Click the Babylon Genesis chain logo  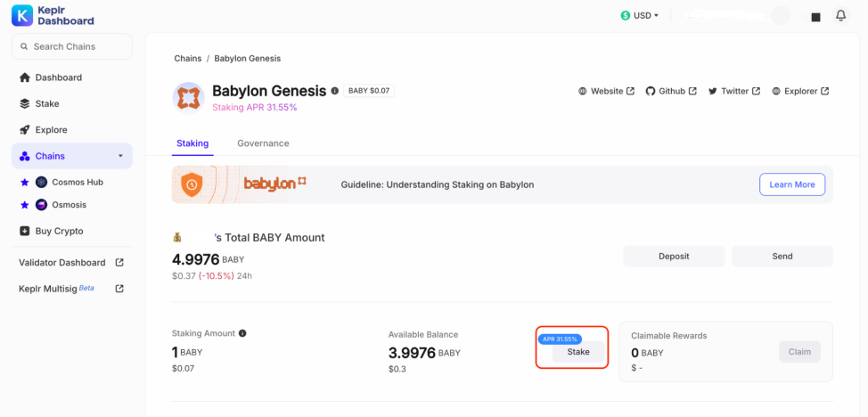pyautogui.click(x=188, y=98)
